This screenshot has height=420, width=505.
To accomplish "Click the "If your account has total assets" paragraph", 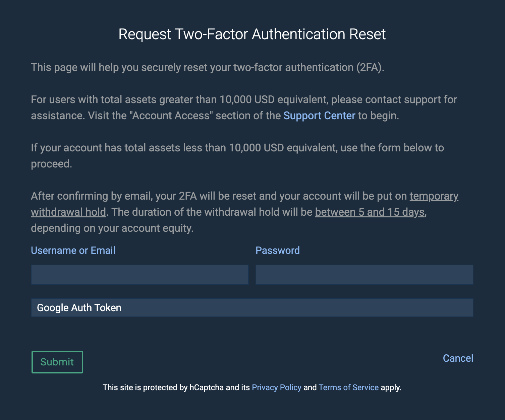I will tap(237, 156).
